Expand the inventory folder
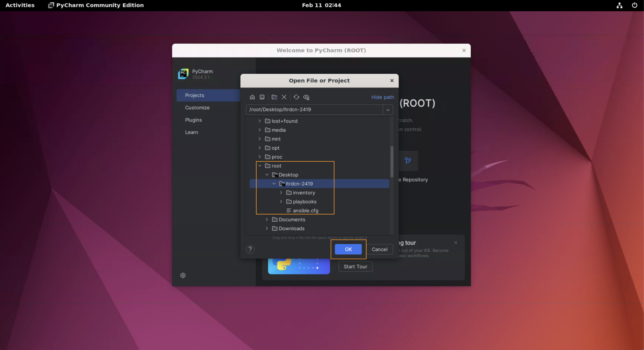 [x=281, y=193]
